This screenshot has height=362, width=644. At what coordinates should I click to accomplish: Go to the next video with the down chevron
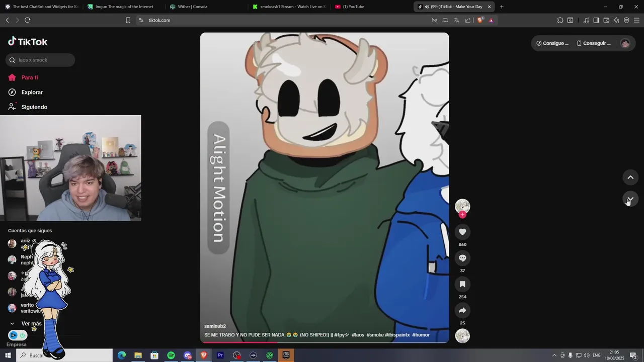(630, 199)
